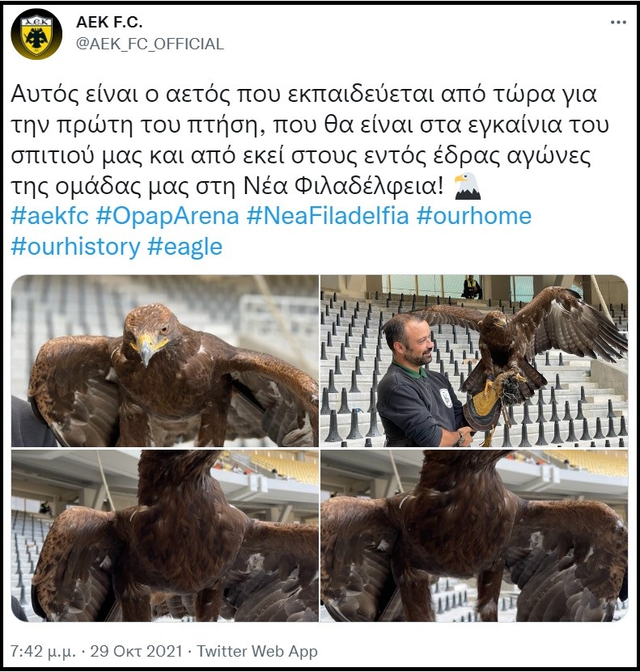Click the eagle emoji in the tweet text

[x=467, y=187]
